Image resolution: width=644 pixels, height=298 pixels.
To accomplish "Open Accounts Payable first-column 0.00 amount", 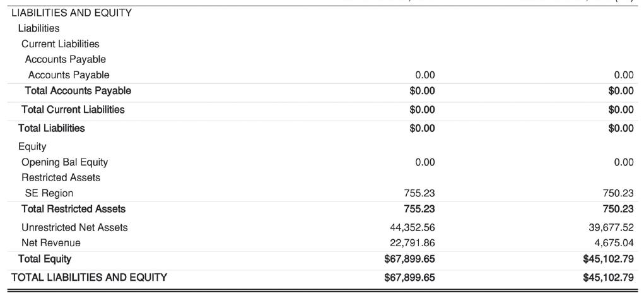I will 424,74.
